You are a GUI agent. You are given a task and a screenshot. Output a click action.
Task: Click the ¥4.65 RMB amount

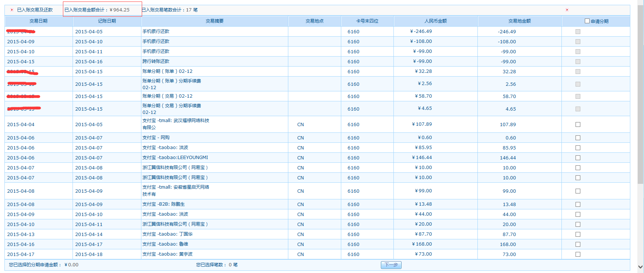click(x=425, y=108)
